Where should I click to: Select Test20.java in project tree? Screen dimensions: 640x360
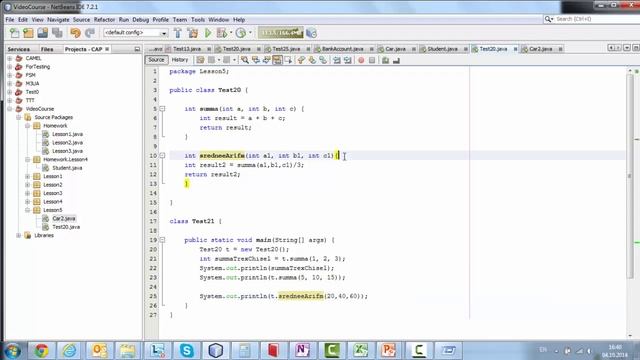(66, 227)
